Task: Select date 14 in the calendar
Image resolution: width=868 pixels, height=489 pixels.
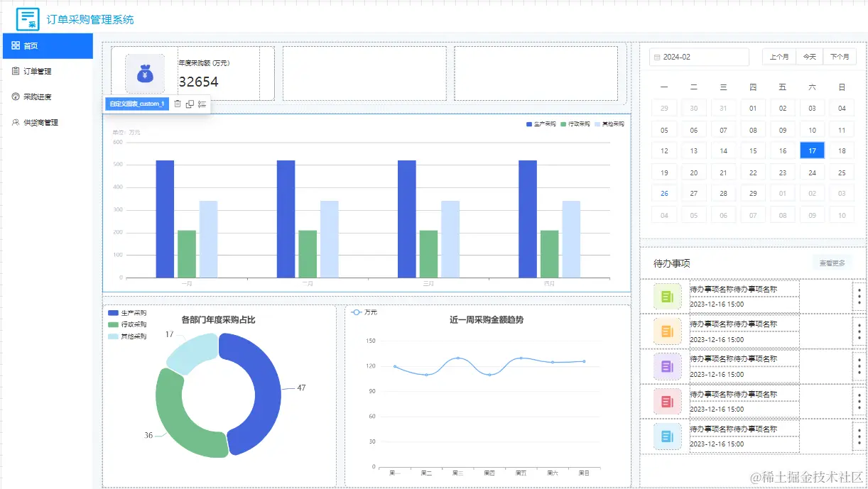Action: pyautogui.click(x=723, y=150)
